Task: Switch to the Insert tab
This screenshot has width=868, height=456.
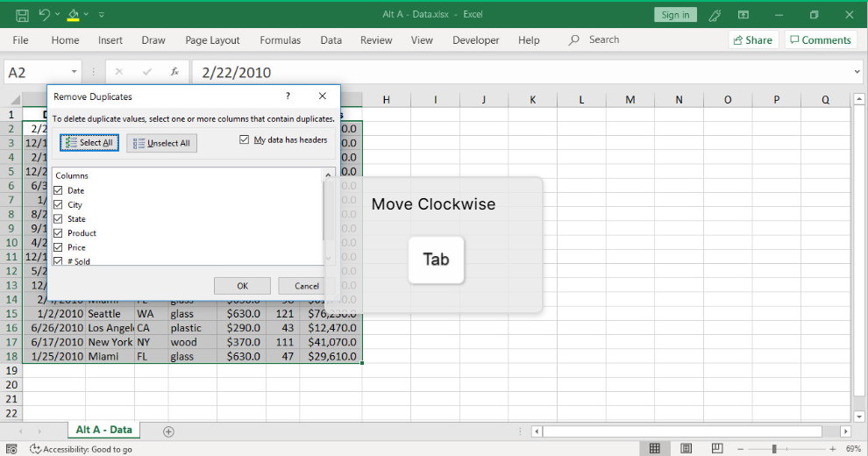Action: pos(110,39)
